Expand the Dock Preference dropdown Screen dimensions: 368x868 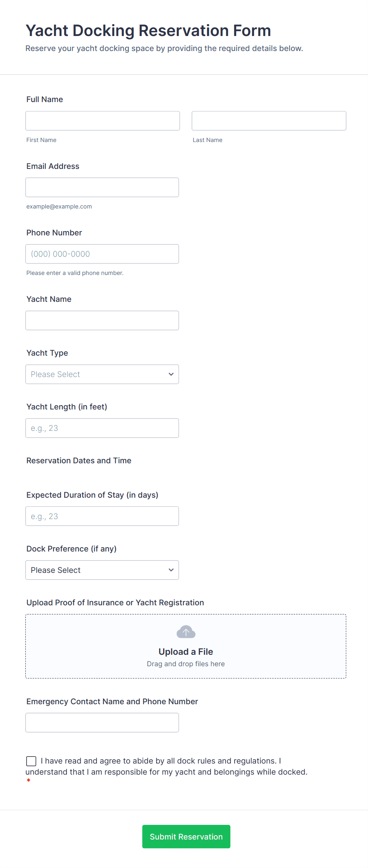tap(102, 570)
